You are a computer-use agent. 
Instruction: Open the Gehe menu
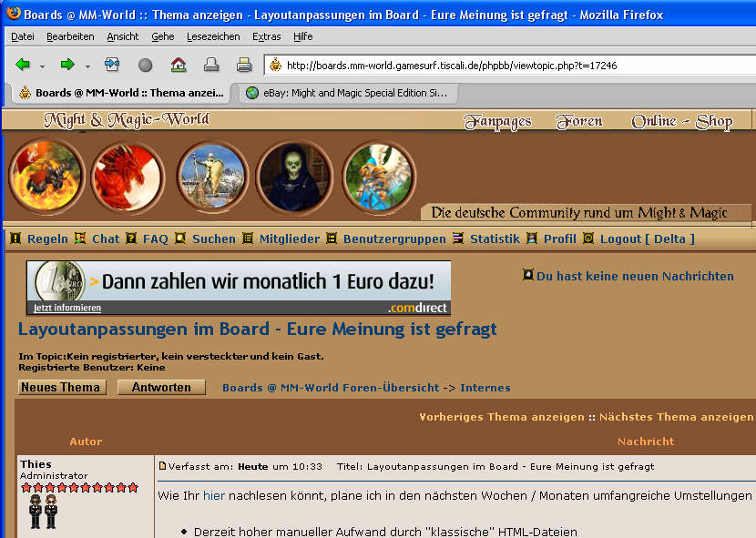click(x=162, y=36)
